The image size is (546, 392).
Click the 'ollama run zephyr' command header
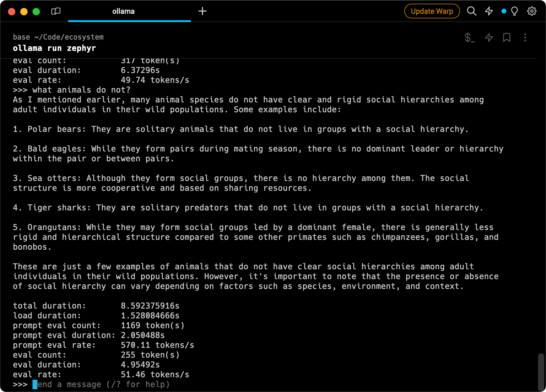tap(54, 48)
